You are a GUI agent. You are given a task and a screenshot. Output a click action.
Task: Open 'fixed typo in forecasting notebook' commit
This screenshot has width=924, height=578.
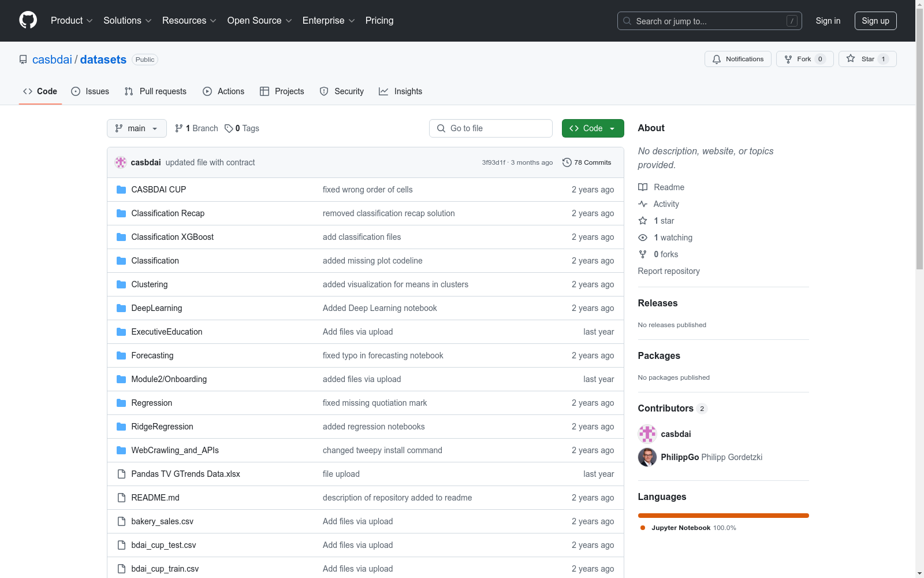pos(383,355)
